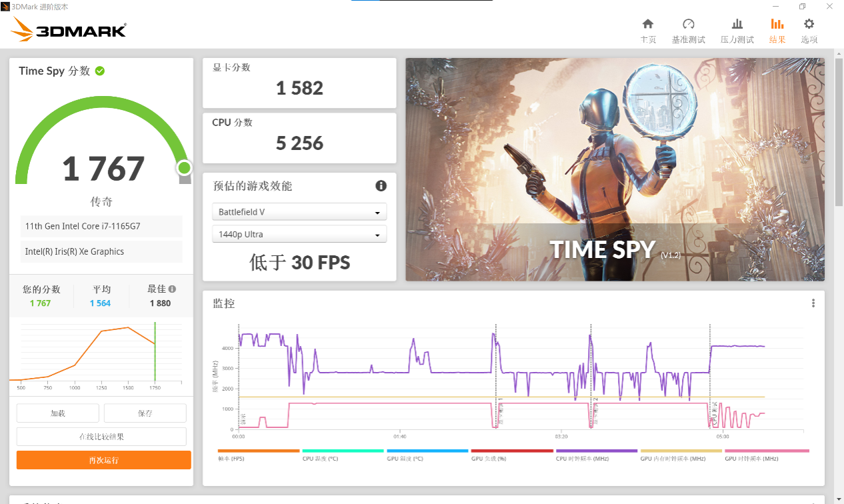Open the 压力测试 stress test section
Image resolution: width=844 pixels, height=504 pixels.
pos(737,31)
